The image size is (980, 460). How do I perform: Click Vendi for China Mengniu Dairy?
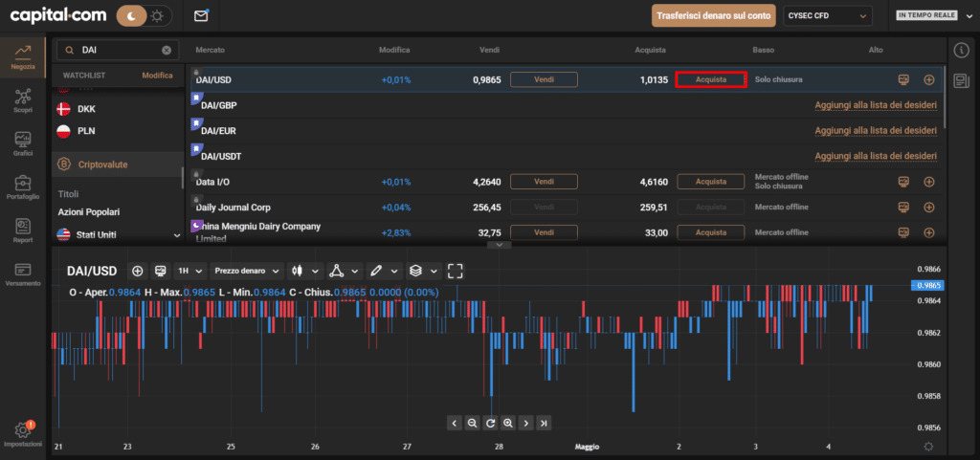[x=544, y=232]
